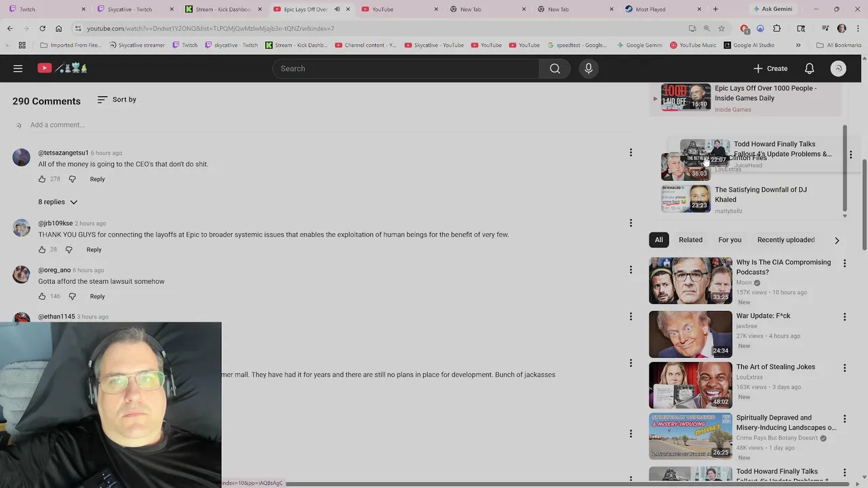Click the search magnifier button
The height and width of the screenshot is (488, 868).
pos(555,68)
